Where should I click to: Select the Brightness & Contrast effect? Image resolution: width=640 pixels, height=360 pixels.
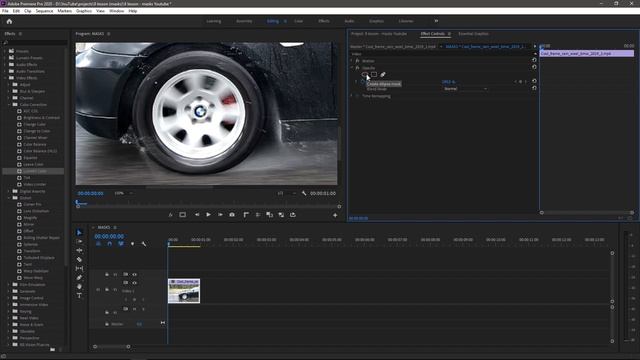41,118
